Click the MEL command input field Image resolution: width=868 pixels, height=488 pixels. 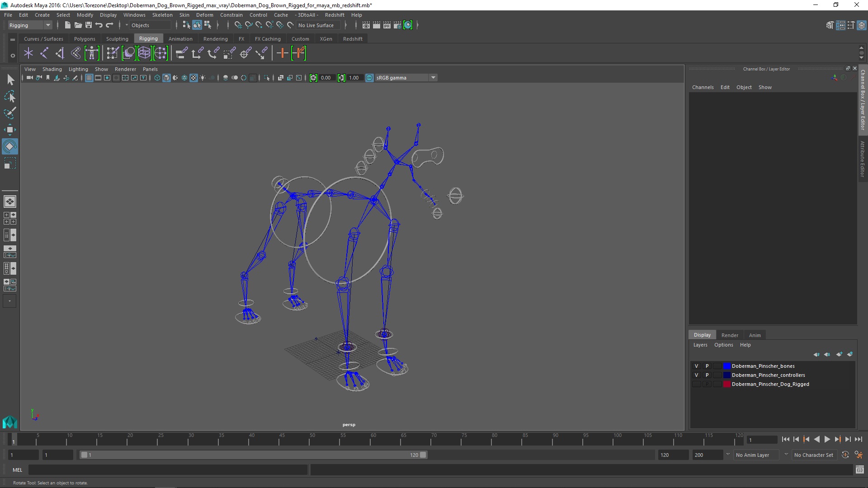pyautogui.click(x=168, y=470)
